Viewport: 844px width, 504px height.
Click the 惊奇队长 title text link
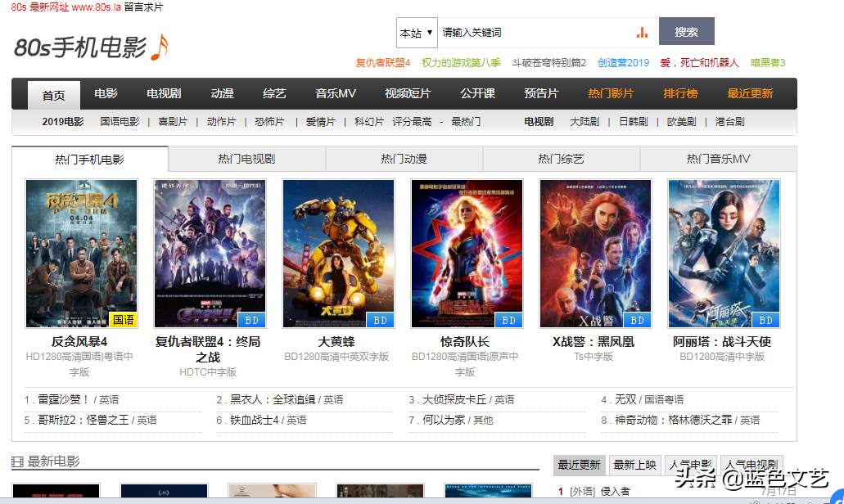(464, 341)
